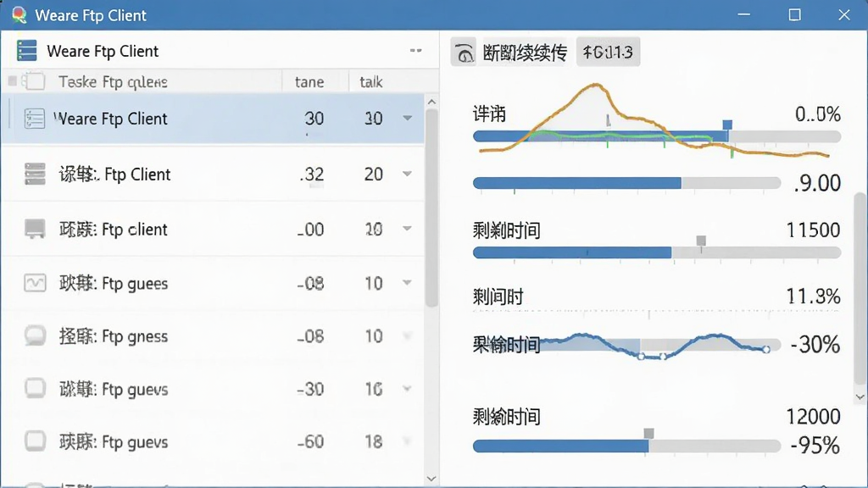Click the list icon beside the panel heading Weare Ftp Client
Image resolution: width=868 pixels, height=488 pixels.
pos(26,50)
